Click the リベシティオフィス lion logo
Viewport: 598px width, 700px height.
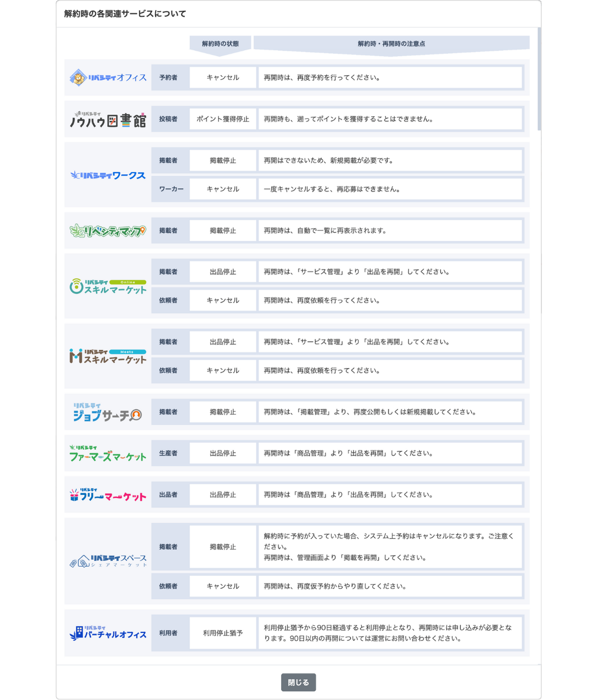point(107,77)
